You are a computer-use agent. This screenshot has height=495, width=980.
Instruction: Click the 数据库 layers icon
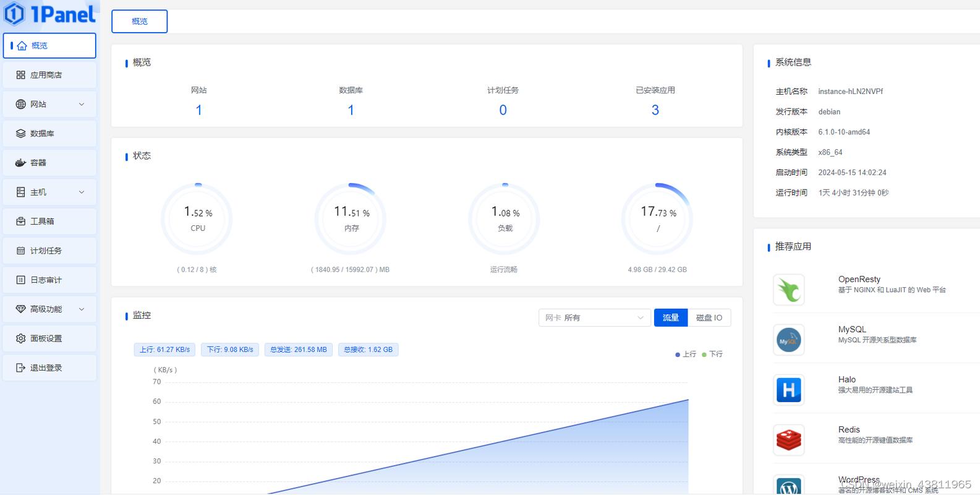coord(20,134)
